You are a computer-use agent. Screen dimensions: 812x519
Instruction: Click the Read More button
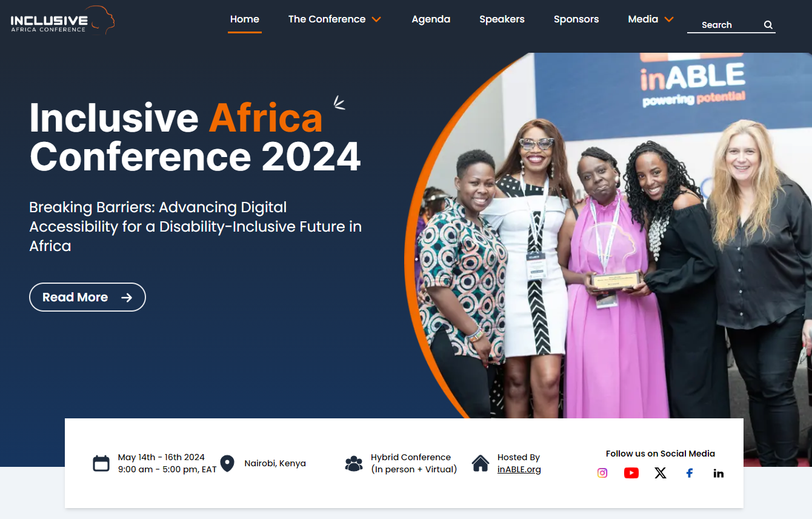(87, 297)
